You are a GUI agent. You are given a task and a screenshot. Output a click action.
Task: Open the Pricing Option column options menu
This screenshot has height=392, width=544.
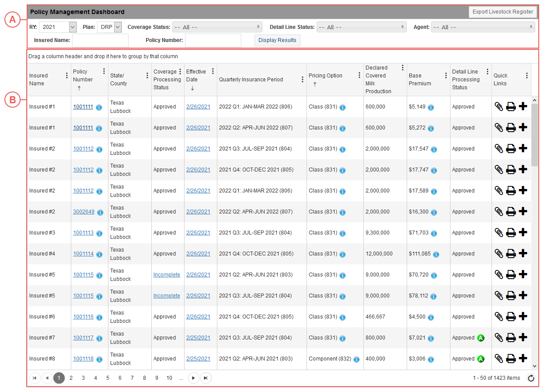click(x=359, y=74)
